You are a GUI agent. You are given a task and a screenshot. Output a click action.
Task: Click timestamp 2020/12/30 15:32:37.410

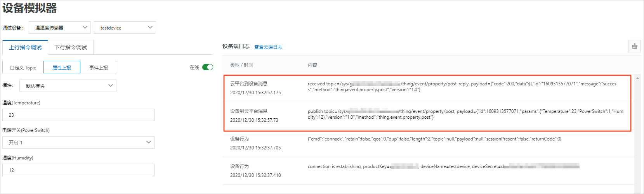click(255, 175)
